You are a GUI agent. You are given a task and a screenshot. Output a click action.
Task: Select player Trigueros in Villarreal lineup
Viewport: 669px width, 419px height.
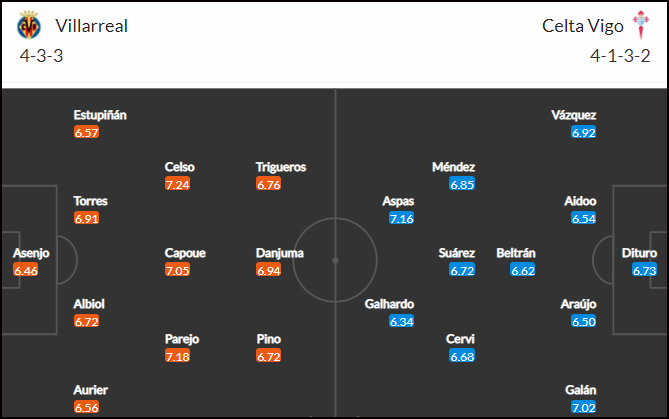(x=281, y=167)
